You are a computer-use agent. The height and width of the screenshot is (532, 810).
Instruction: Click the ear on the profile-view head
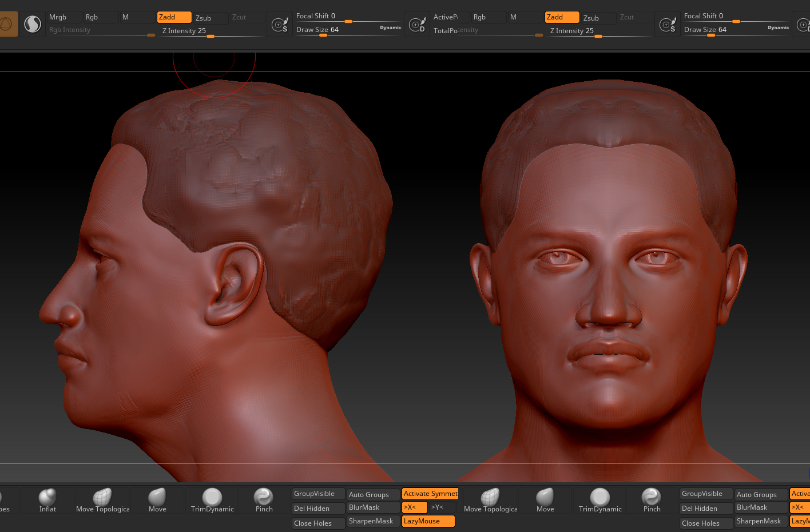tap(235, 283)
